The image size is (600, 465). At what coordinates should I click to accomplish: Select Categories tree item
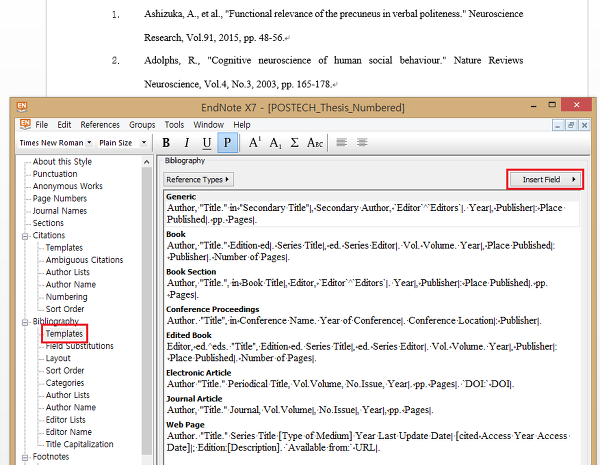pos(65,383)
